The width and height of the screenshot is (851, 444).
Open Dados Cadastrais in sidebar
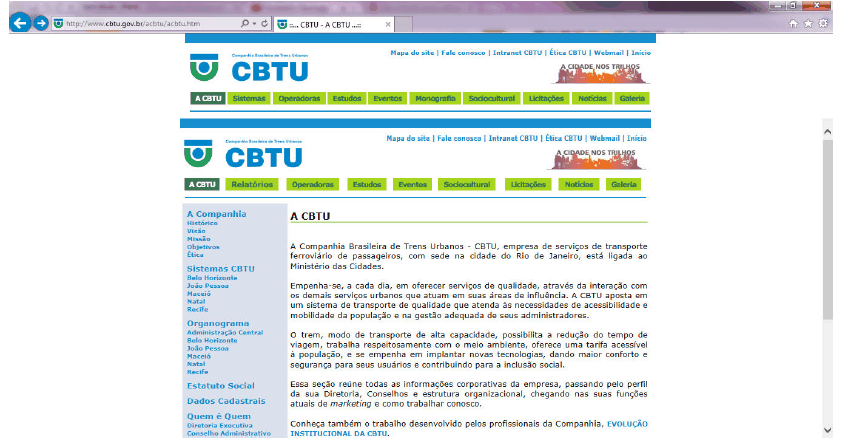(x=226, y=401)
